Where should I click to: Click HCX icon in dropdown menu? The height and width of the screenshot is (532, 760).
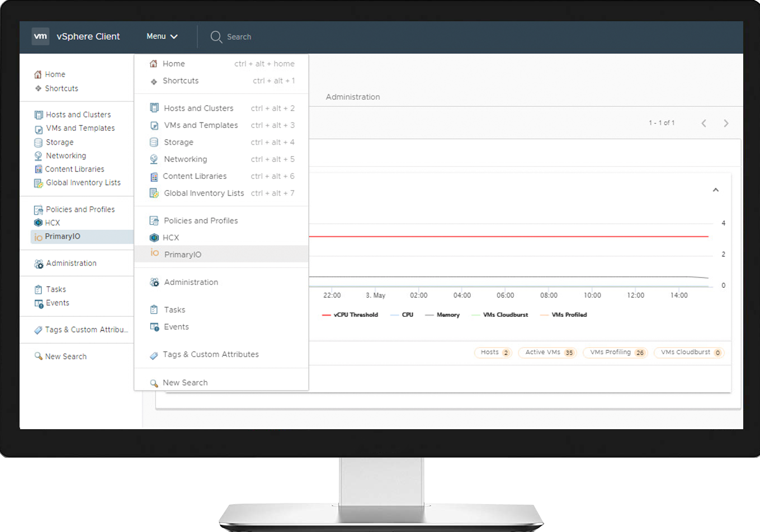[154, 237]
